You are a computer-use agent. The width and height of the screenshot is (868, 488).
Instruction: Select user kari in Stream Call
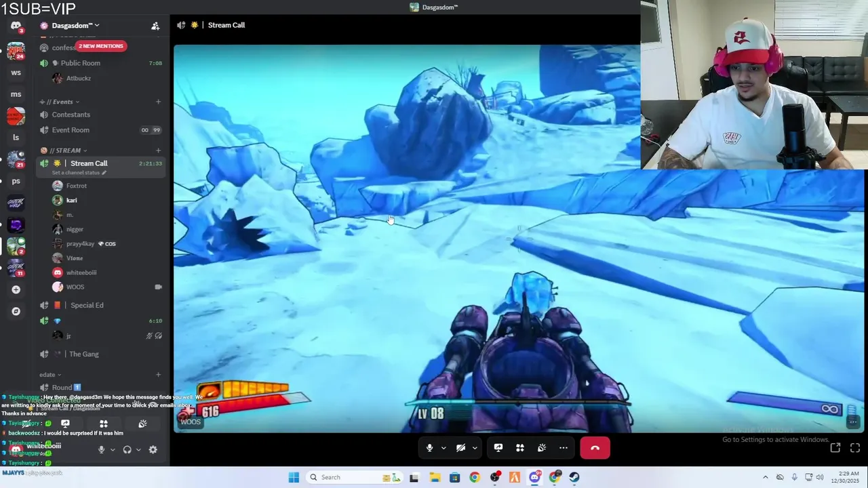pyautogui.click(x=71, y=200)
